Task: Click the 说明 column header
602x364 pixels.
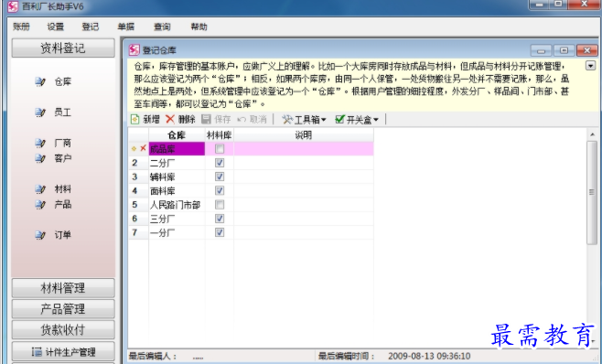Action: click(304, 134)
